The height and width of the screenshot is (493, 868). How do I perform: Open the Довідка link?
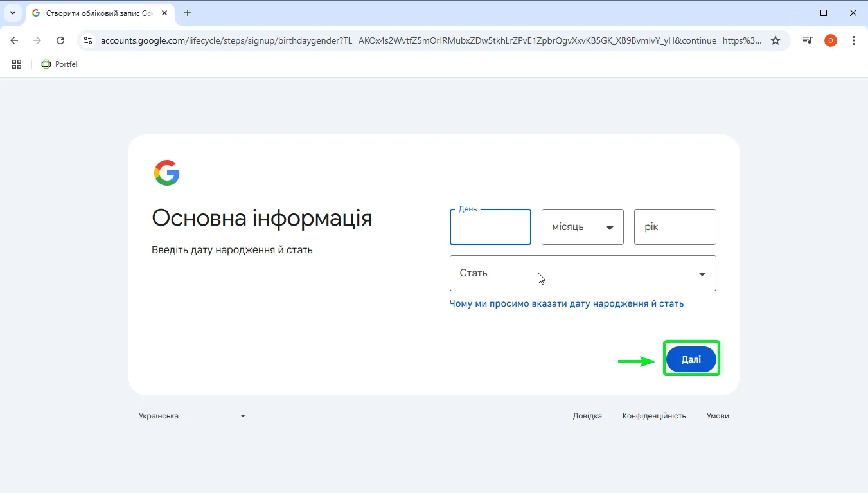(x=587, y=416)
